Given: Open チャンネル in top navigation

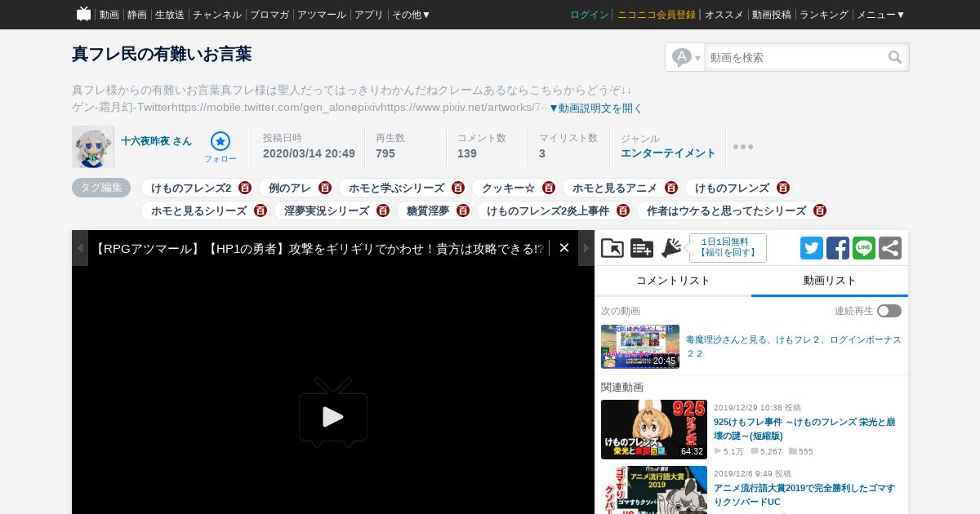Looking at the screenshot, I should point(217,15).
